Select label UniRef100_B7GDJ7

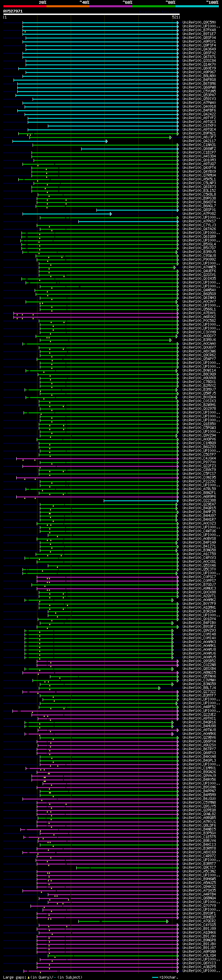click(x=199, y=585)
